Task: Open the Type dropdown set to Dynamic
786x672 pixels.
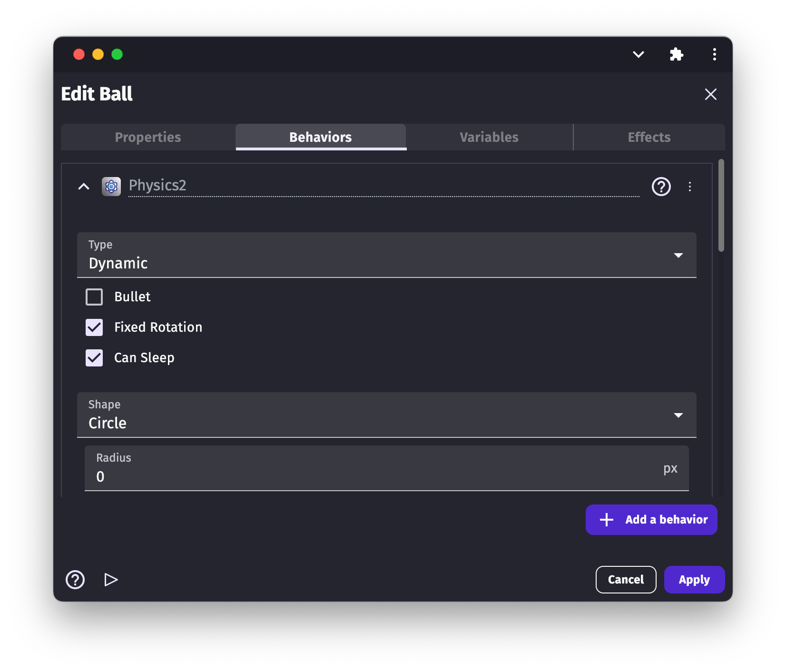Action: click(x=386, y=255)
